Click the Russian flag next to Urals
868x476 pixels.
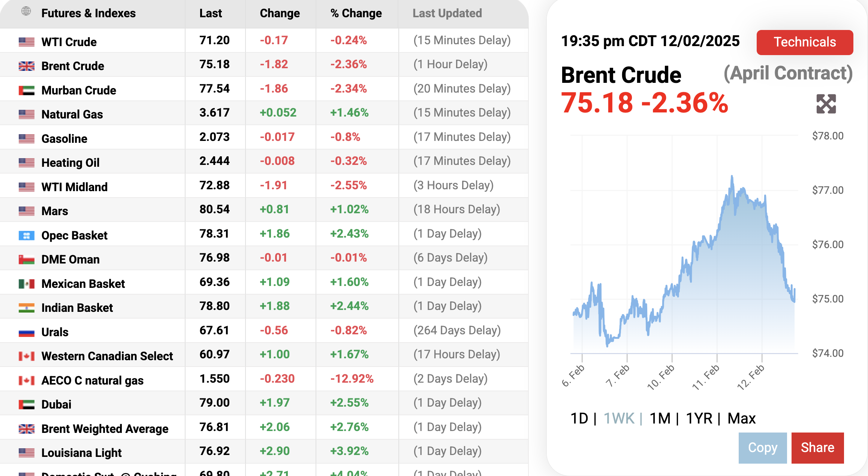27,332
